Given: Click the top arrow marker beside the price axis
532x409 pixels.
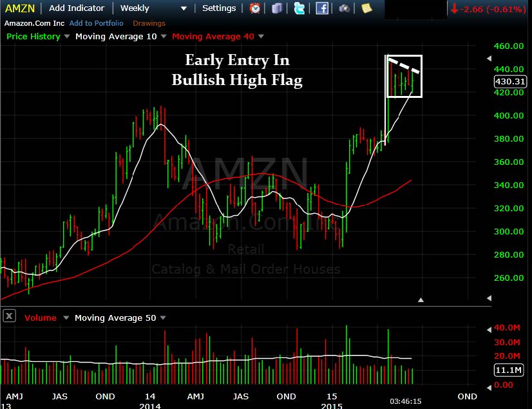Looking at the screenshot, I should (489, 59).
